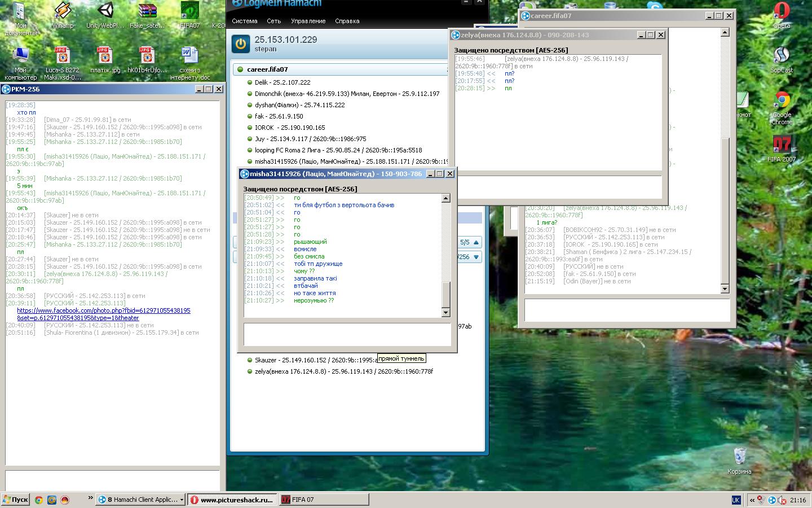The height and width of the screenshot is (508, 812).
Task: Toggle the career.fifa07 network status indicator
Action: coord(240,69)
